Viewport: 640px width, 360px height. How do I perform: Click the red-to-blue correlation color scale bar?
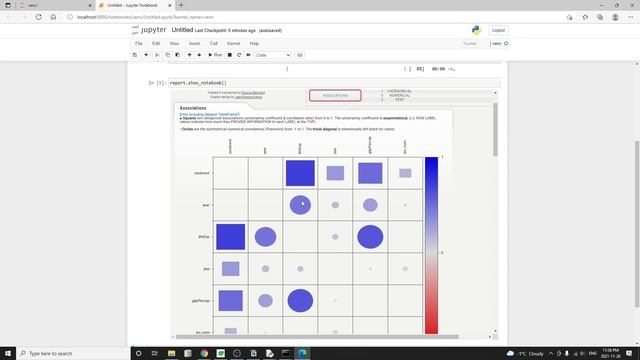(431, 245)
